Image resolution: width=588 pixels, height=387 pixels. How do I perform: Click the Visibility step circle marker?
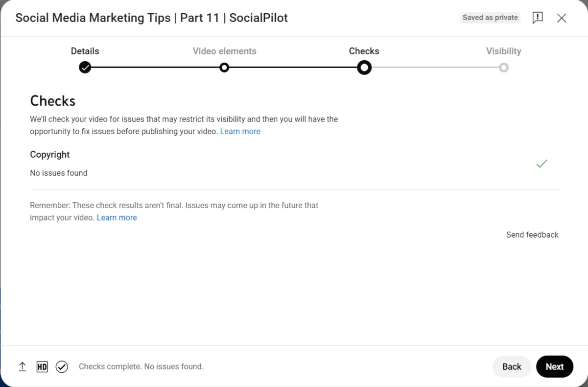coord(504,68)
